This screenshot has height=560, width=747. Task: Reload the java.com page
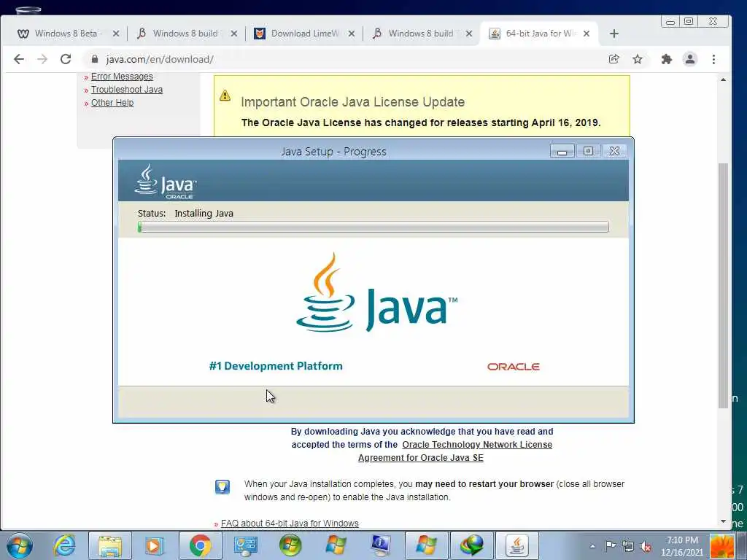coord(66,59)
